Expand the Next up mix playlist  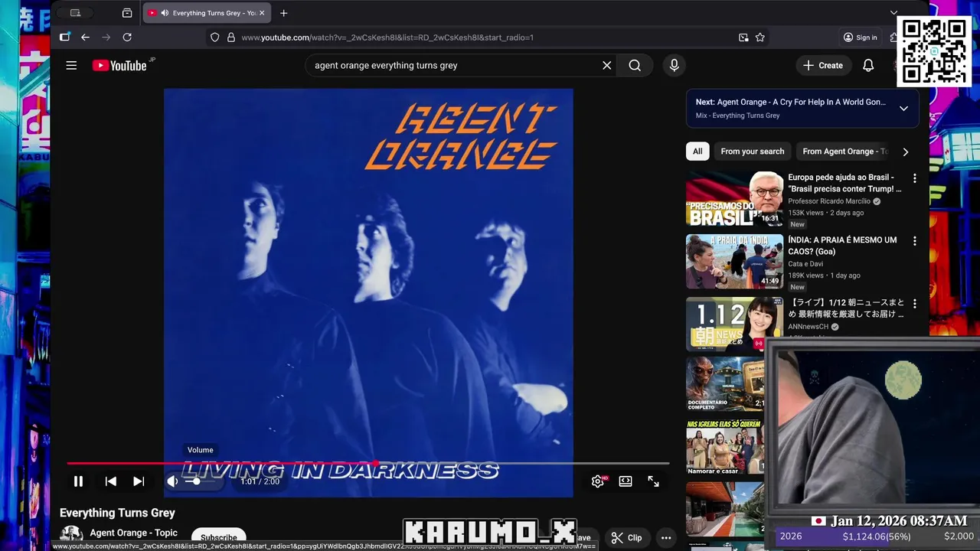[903, 108]
